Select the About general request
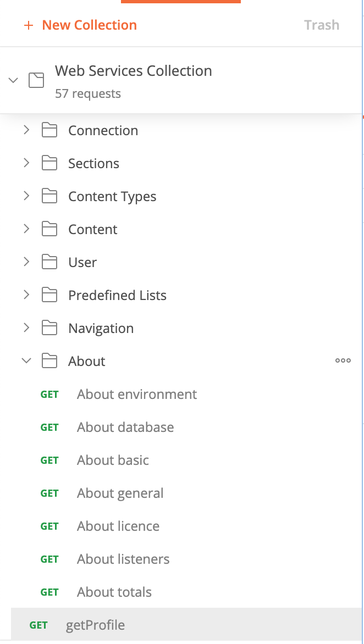The width and height of the screenshot is (364, 644). coord(120,493)
